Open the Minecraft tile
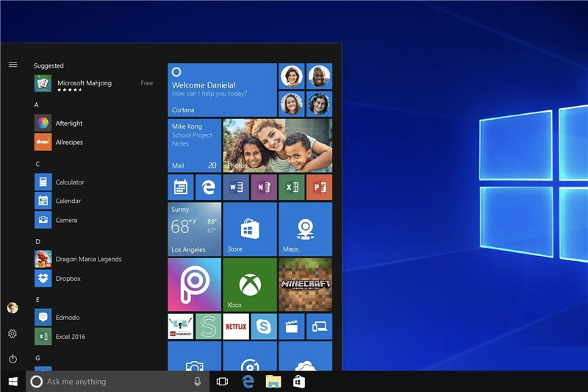 click(305, 284)
